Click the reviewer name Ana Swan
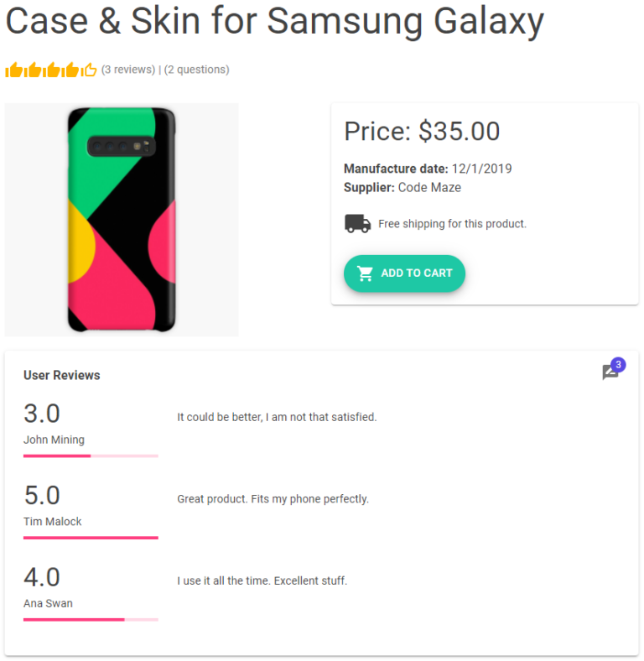The width and height of the screenshot is (644, 661). click(48, 603)
